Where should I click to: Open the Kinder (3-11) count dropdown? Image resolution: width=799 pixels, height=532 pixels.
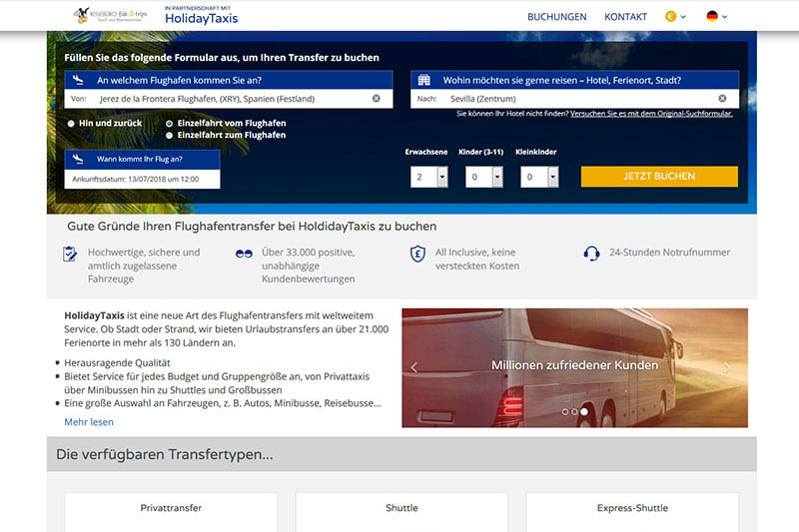tap(484, 177)
